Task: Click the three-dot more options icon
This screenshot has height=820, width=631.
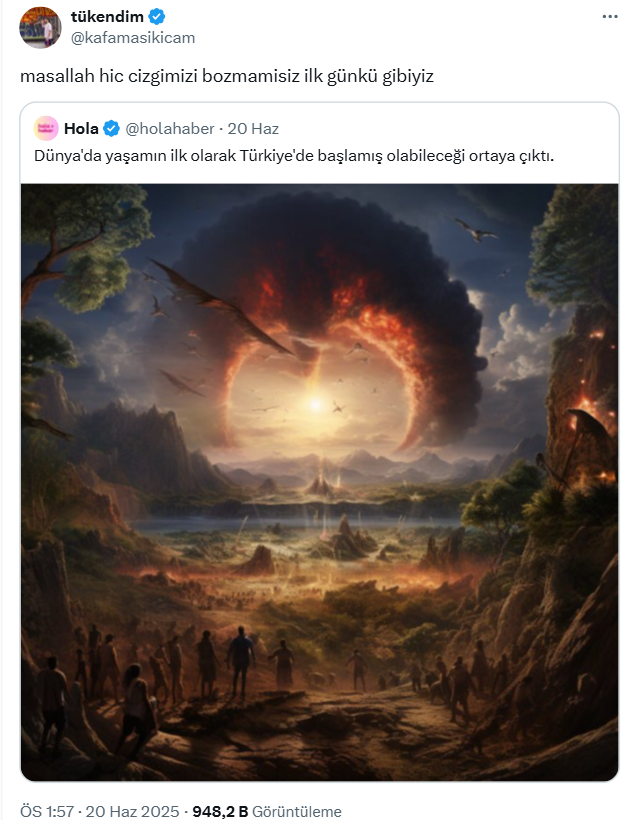Action: [610, 17]
